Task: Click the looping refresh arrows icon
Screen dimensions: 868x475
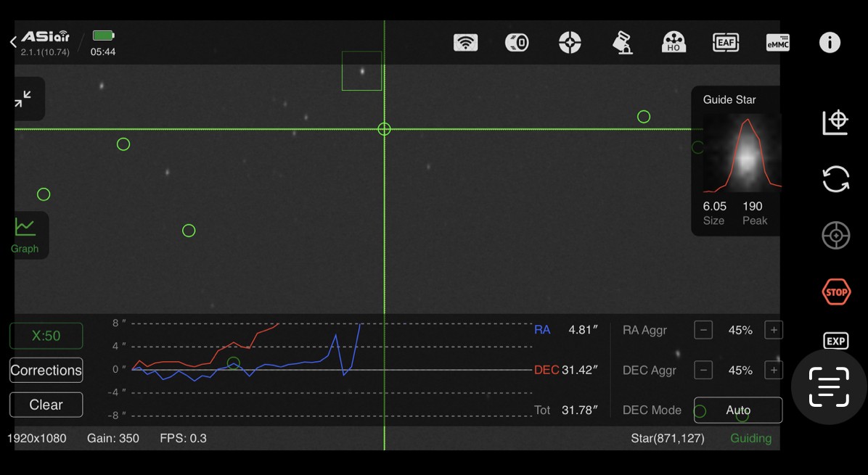Action: (x=836, y=179)
